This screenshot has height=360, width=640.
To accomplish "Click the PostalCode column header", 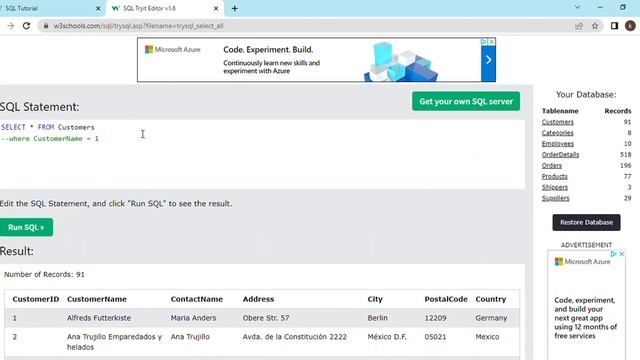I will coord(446,299).
